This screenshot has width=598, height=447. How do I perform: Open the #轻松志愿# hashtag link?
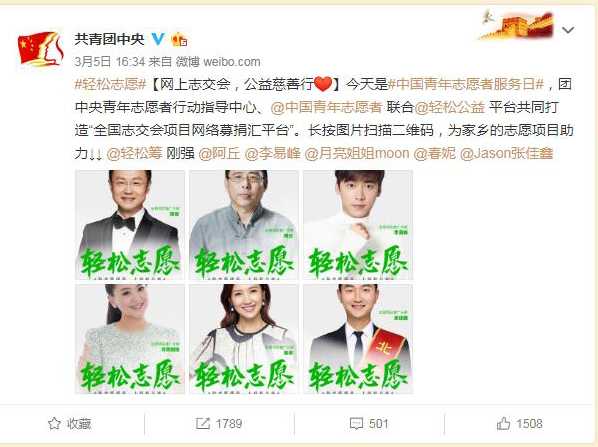(x=111, y=84)
